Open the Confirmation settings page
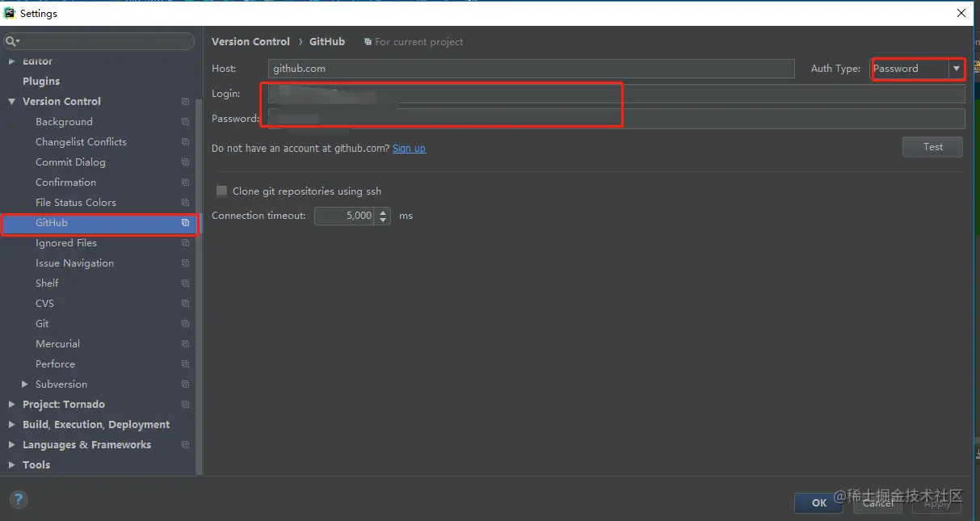Screen dimensions: 980x521 tap(65, 183)
